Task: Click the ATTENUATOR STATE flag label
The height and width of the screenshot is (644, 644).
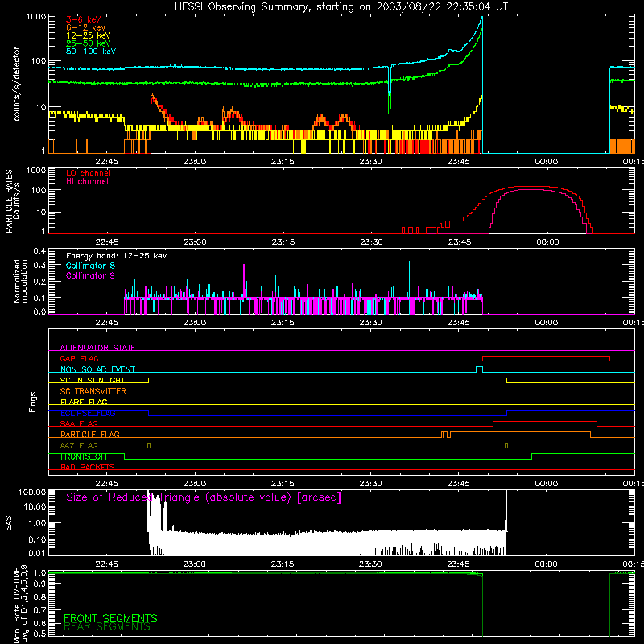Action: click(x=97, y=348)
